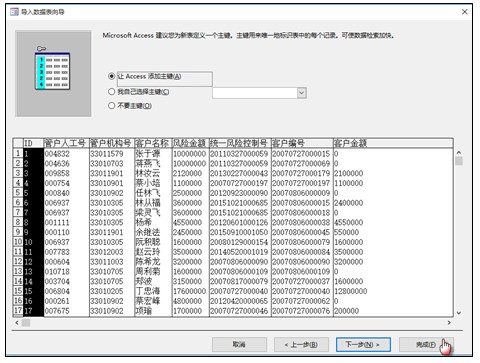Viewport: 480px width, 363px height.
Task: Click cell "20070727000179" in 客户编号 column
Action: coord(301,173)
